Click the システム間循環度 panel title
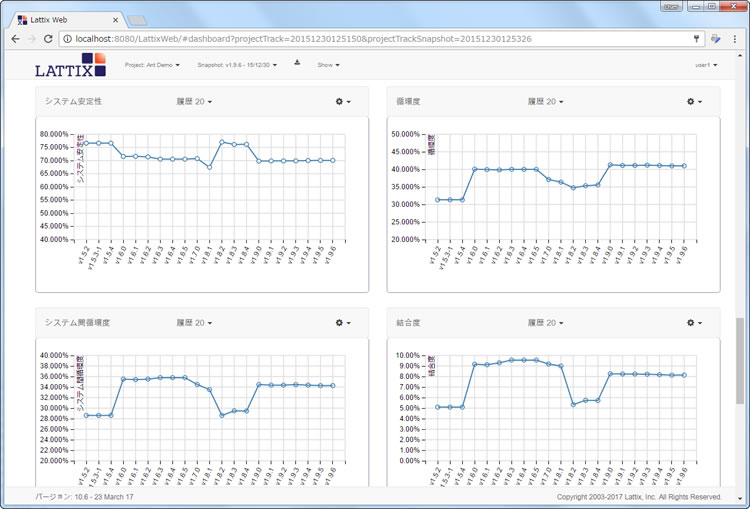This screenshot has height=509, width=750. coord(77,323)
